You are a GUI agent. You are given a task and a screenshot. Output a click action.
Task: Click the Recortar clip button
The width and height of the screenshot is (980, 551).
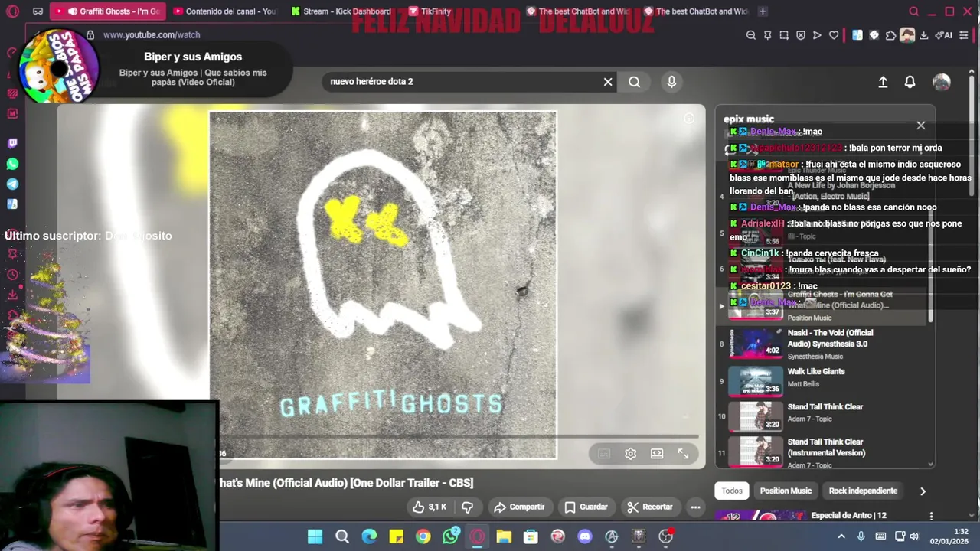[649, 507]
